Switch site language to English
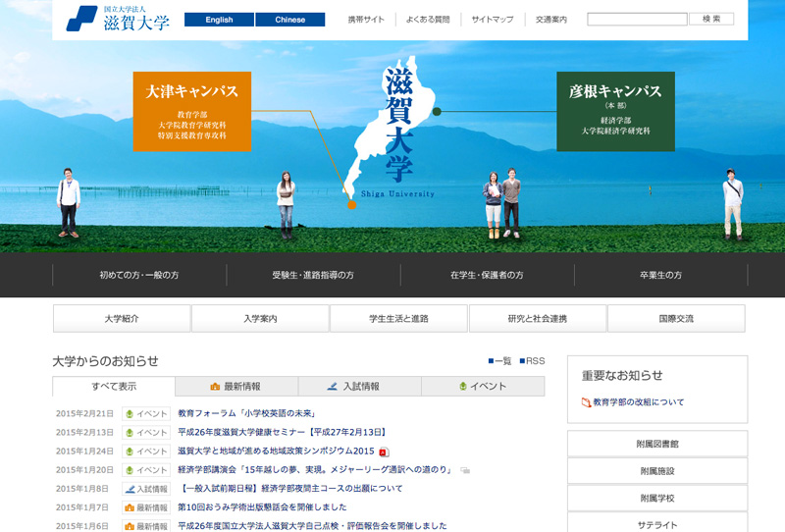This screenshot has height=532, width=785. [x=219, y=20]
